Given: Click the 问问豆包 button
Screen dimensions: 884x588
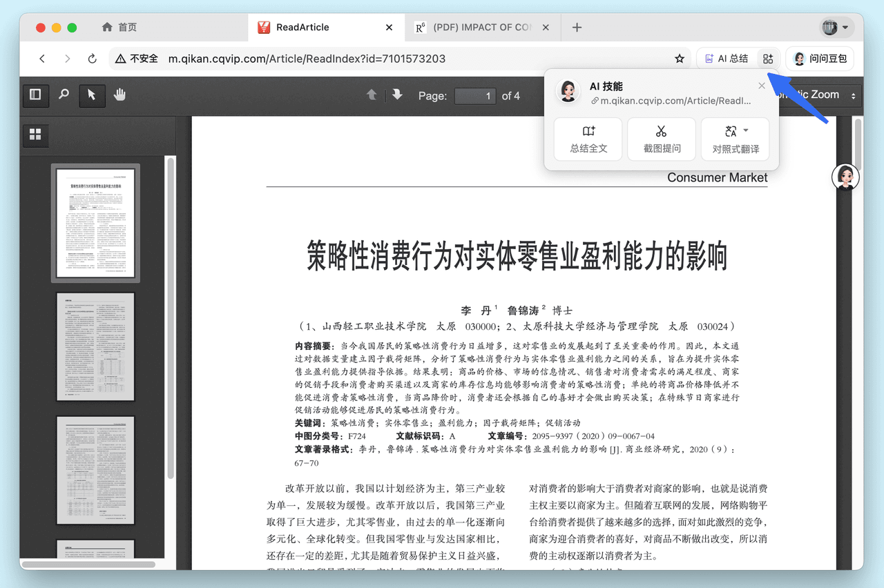Looking at the screenshot, I should (819, 58).
